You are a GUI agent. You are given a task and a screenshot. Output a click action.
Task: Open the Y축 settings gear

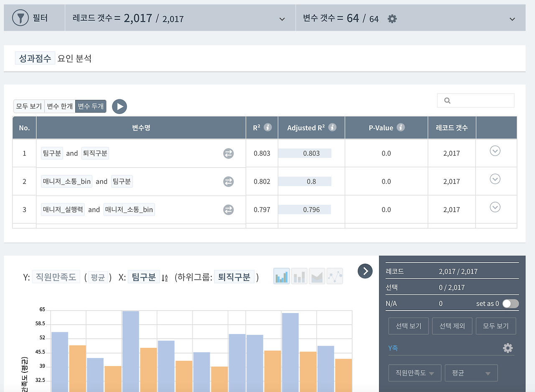(x=508, y=348)
